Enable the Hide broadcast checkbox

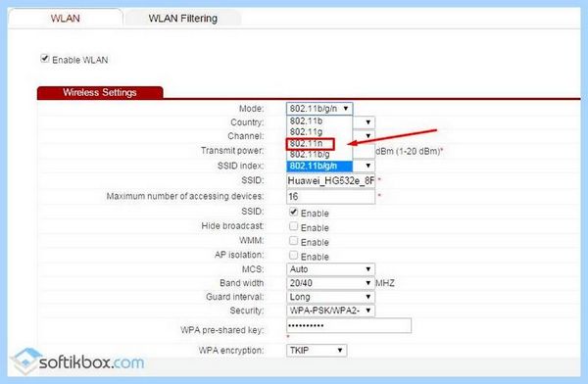(x=293, y=226)
